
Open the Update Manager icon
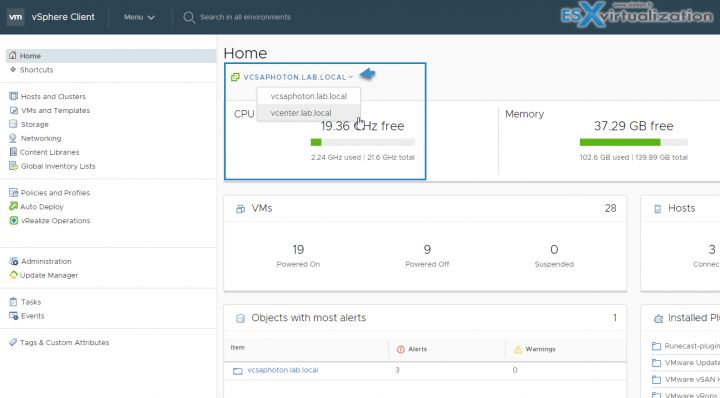pos(13,275)
